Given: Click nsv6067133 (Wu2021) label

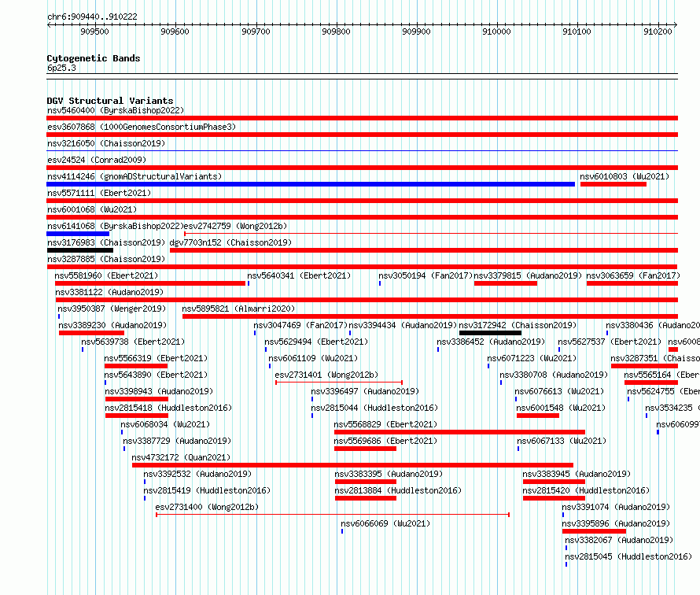Looking at the screenshot, I should click(x=562, y=441).
